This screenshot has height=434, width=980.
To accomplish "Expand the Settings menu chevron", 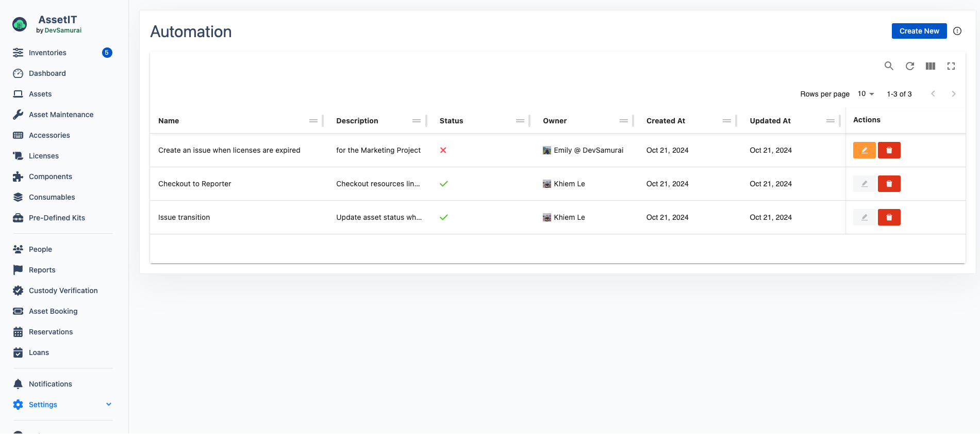I will [109, 405].
